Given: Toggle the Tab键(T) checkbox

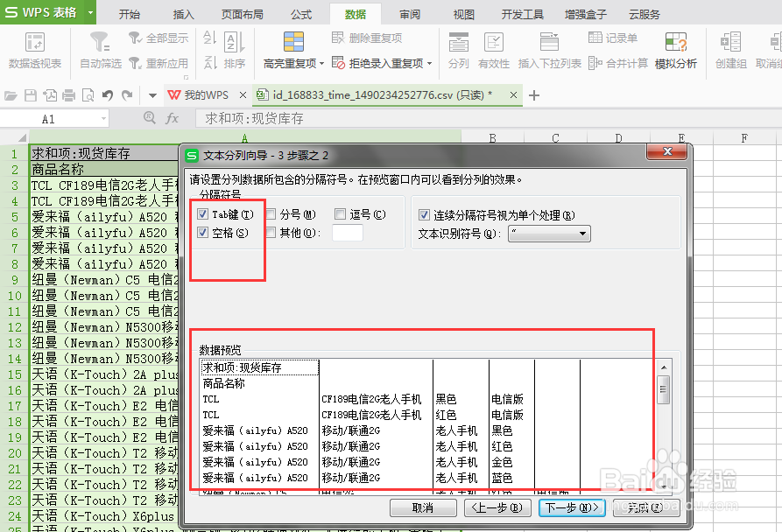Looking at the screenshot, I should click(x=202, y=214).
